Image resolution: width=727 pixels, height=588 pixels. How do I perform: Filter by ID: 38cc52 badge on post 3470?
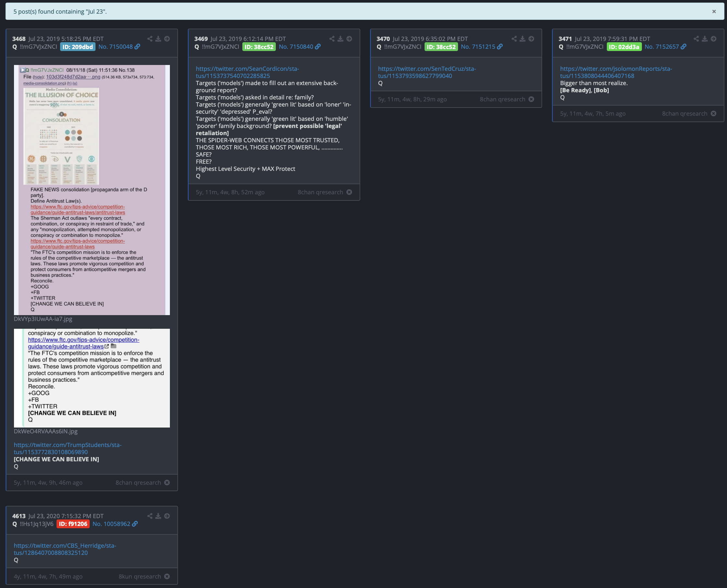point(441,47)
